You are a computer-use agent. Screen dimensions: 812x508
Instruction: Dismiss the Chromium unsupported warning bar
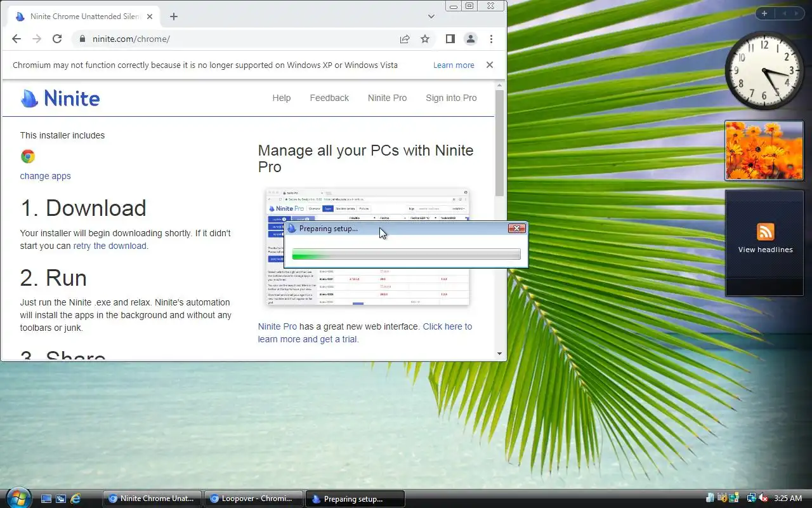490,65
